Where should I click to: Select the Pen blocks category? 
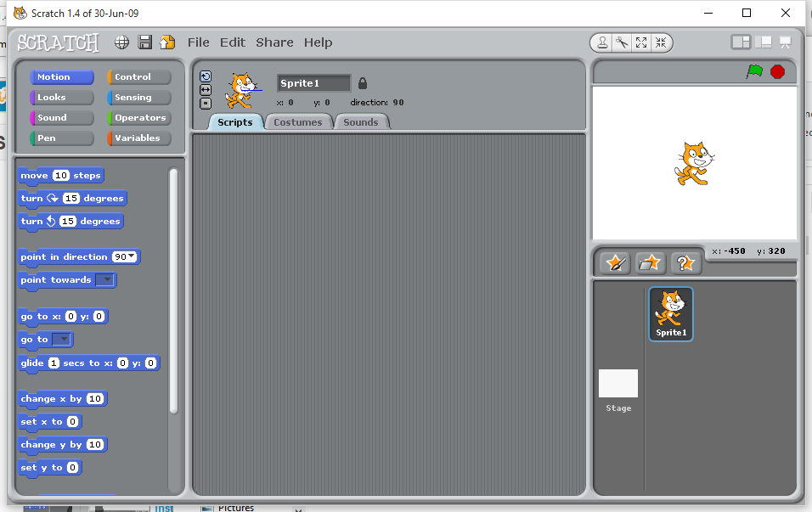pos(62,138)
